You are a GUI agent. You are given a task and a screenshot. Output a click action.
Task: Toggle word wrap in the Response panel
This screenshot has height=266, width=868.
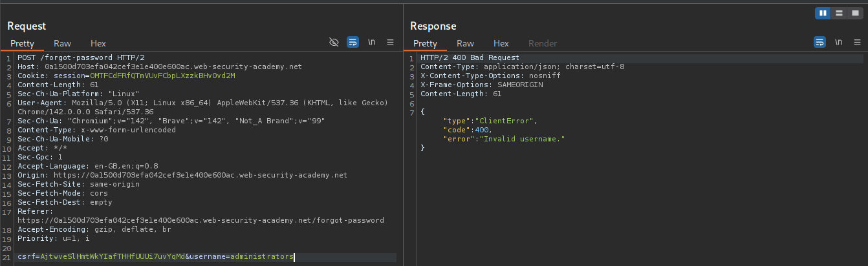click(x=819, y=43)
